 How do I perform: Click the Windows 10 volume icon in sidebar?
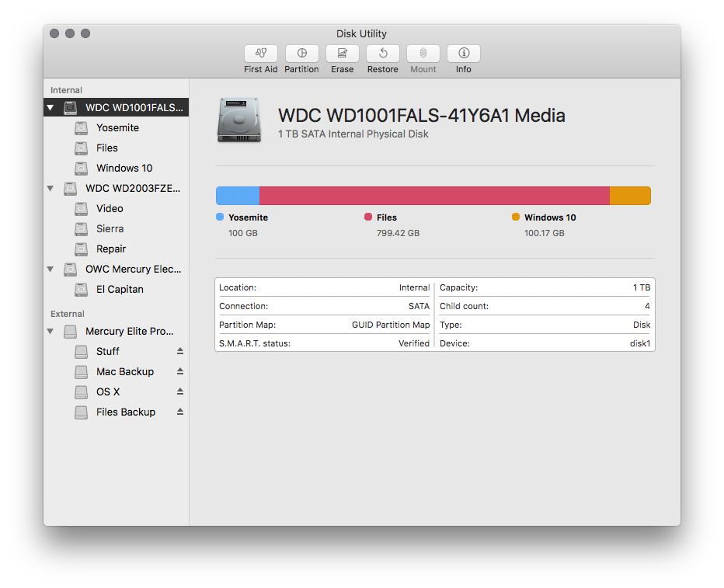tap(82, 168)
